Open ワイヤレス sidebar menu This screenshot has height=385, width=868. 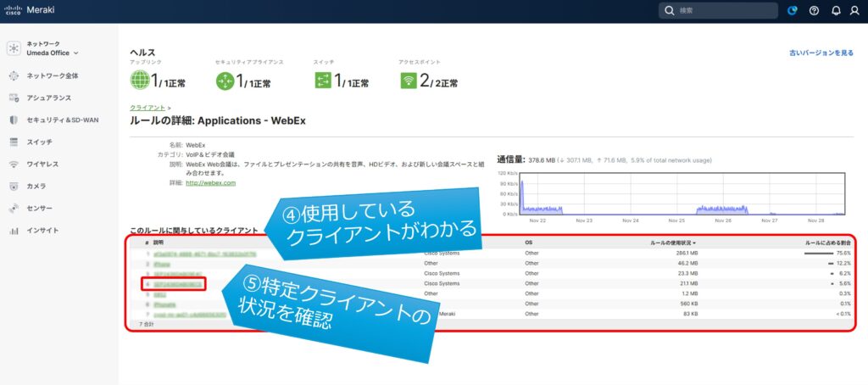pos(42,165)
